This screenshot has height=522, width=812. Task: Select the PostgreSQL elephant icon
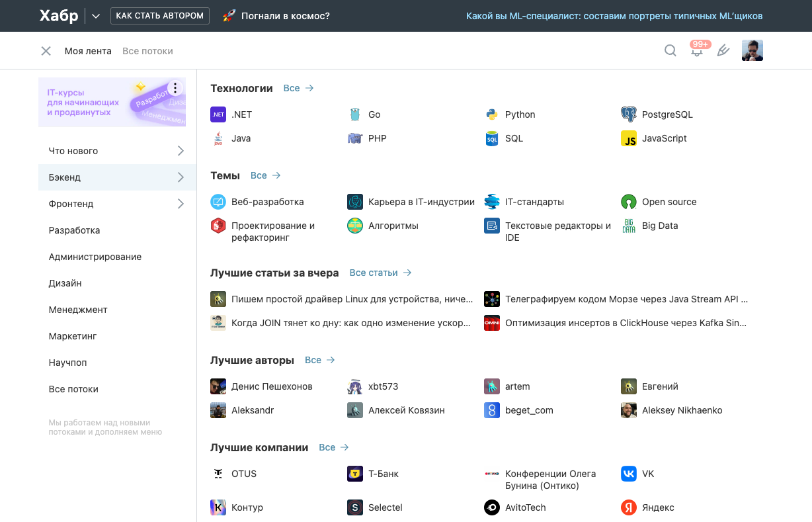click(x=628, y=114)
